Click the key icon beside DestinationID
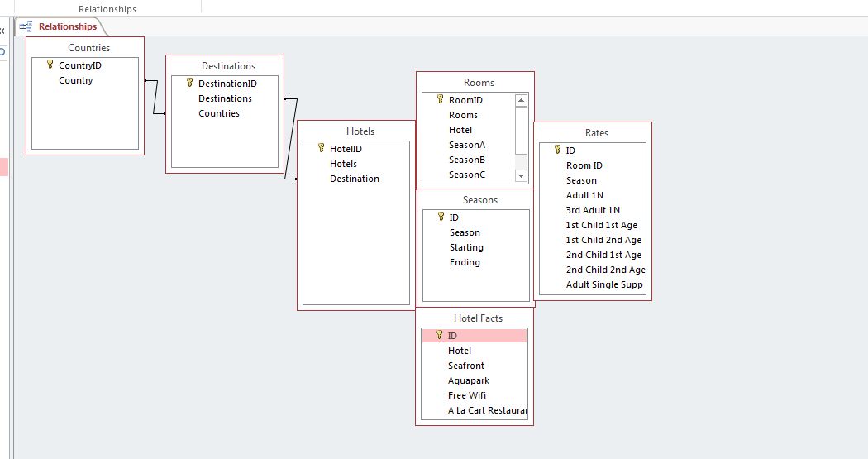Viewport: 868px width, 459px height. click(189, 83)
